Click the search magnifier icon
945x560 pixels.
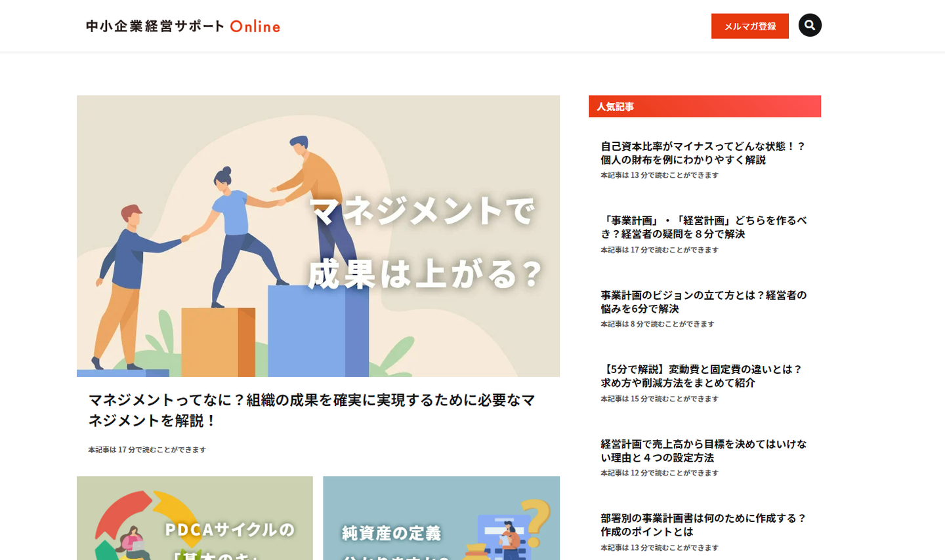tap(810, 26)
